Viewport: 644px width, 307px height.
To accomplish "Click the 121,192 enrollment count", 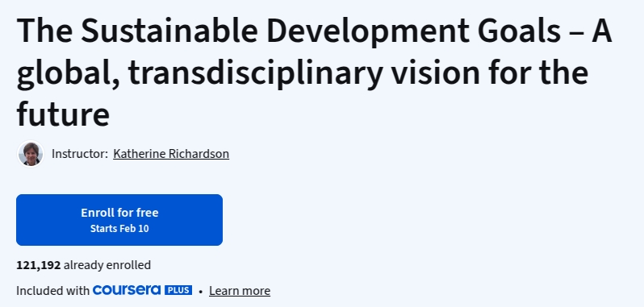I will [x=38, y=265].
